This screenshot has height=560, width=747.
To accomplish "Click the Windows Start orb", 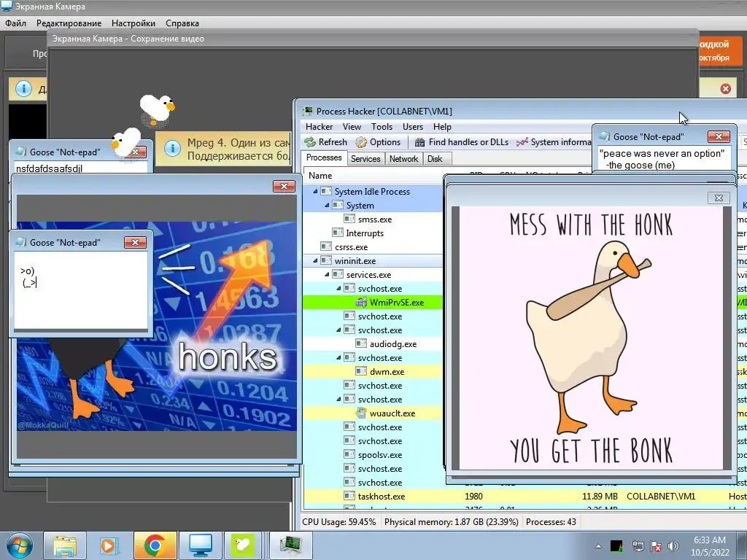I will [x=20, y=545].
